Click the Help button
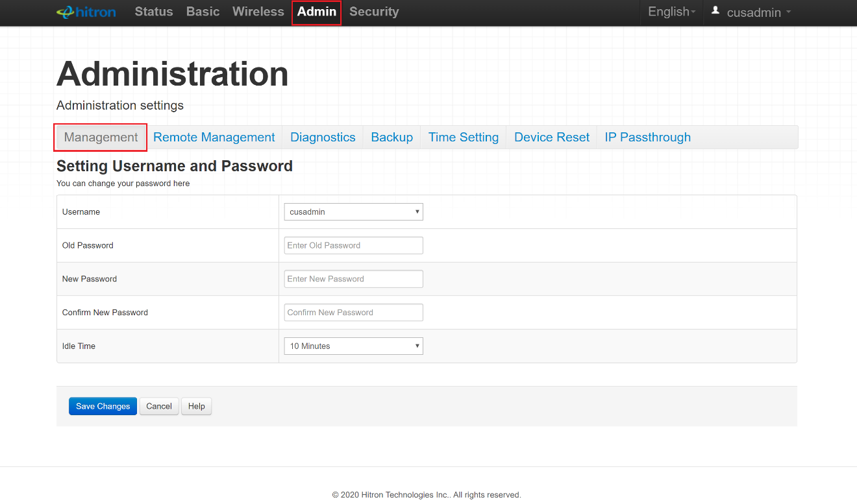 [x=197, y=406]
